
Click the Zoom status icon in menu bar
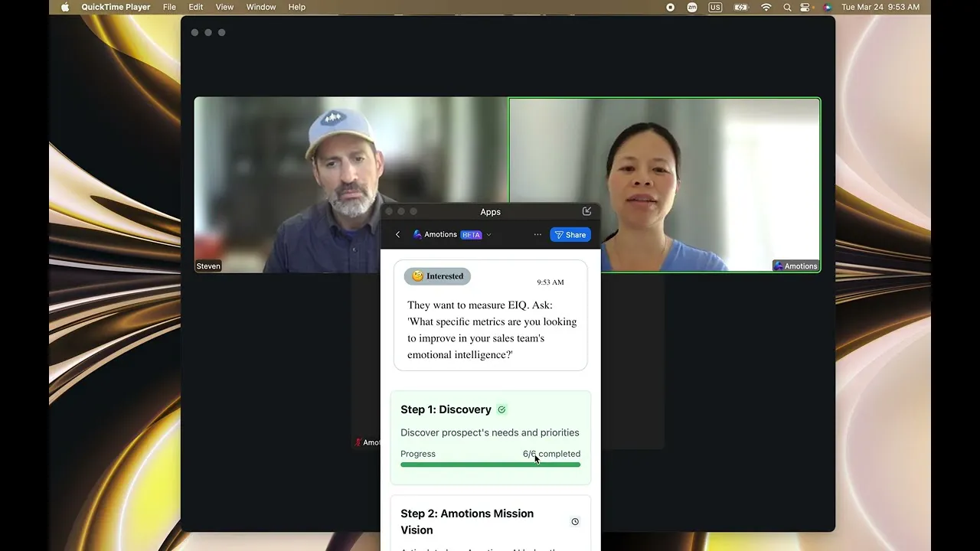pyautogui.click(x=692, y=7)
